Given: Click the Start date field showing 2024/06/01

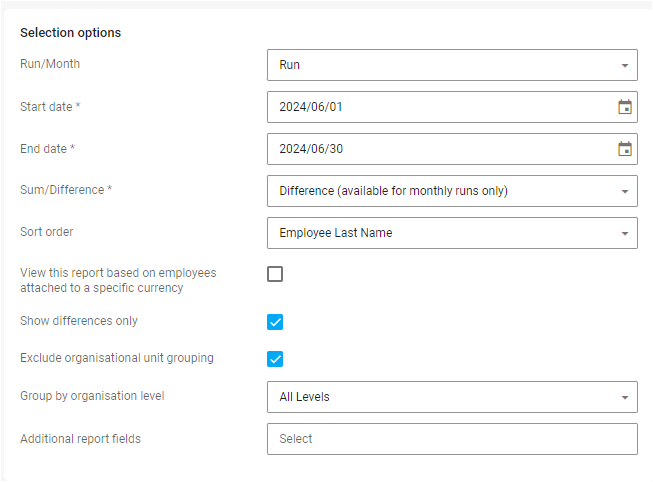Looking at the screenshot, I should 430,107.
